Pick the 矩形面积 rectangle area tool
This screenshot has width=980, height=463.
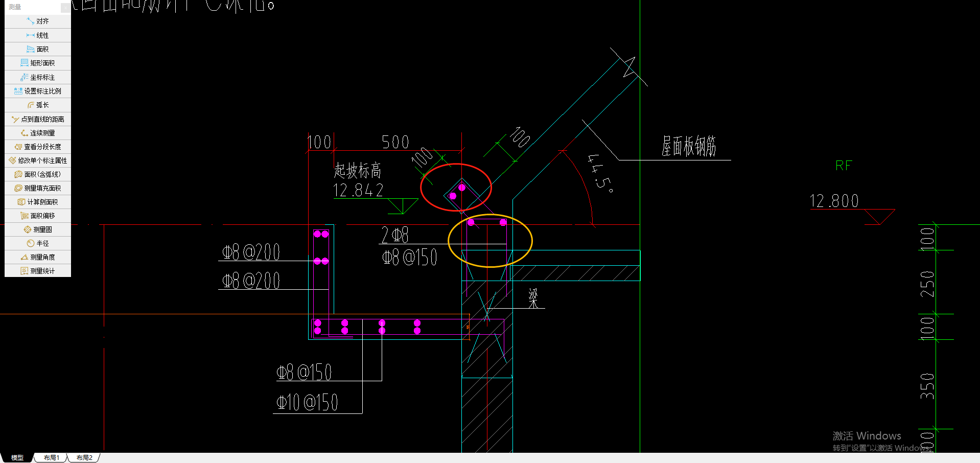point(38,63)
